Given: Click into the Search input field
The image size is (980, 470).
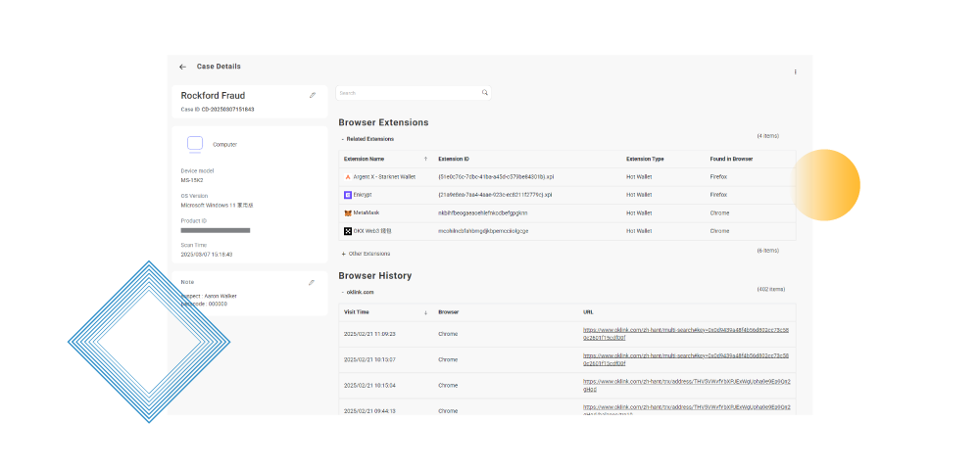Looking at the screenshot, I should pyautogui.click(x=407, y=93).
